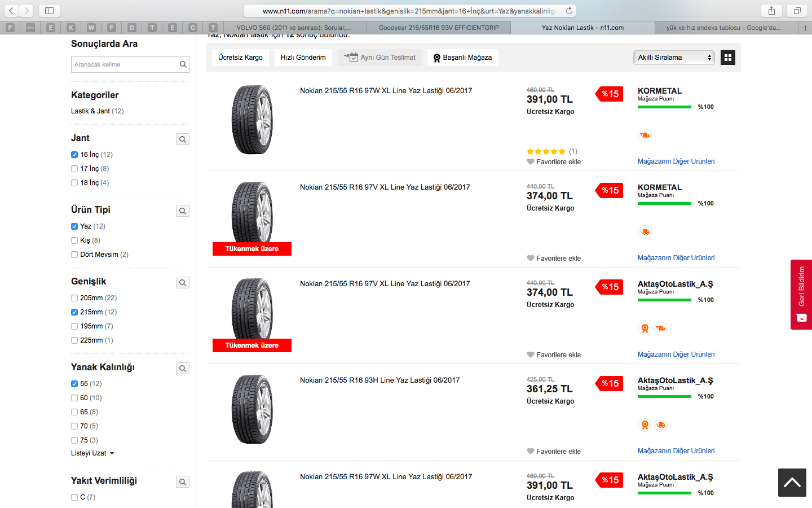The height and width of the screenshot is (508, 812).
Task: Filter by Ücretsiz Kargo
Action: click(x=240, y=58)
